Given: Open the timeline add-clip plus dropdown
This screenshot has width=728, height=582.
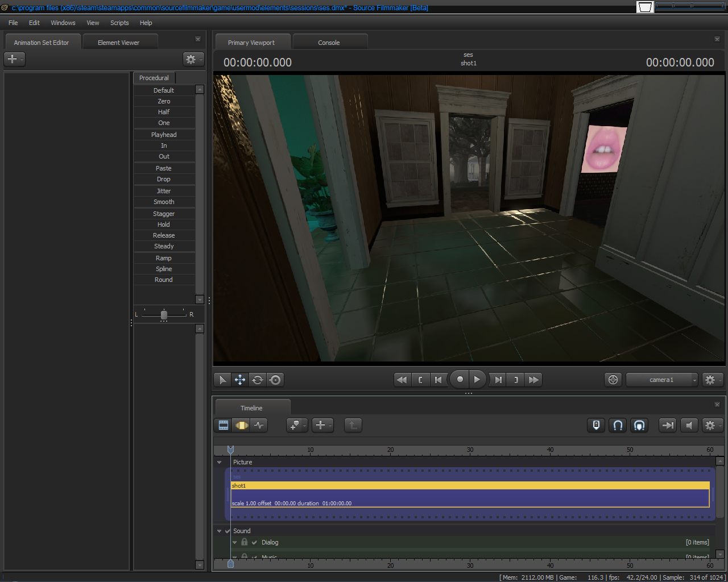Looking at the screenshot, I should coord(322,425).
